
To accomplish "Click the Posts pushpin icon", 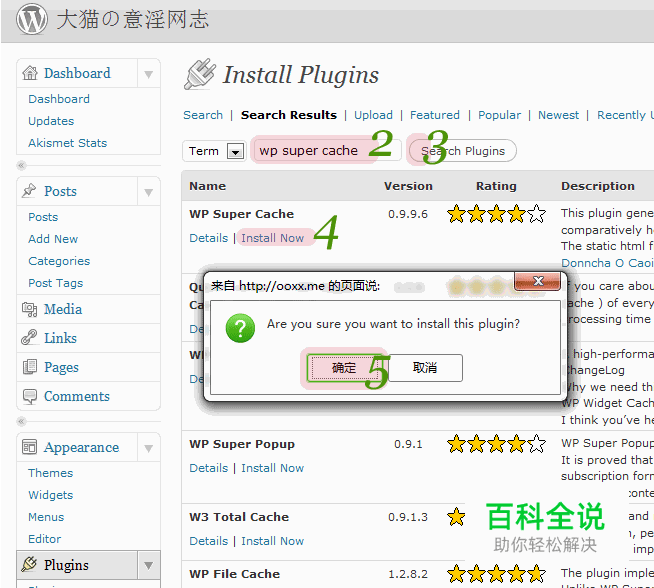I will coord(29,191).
